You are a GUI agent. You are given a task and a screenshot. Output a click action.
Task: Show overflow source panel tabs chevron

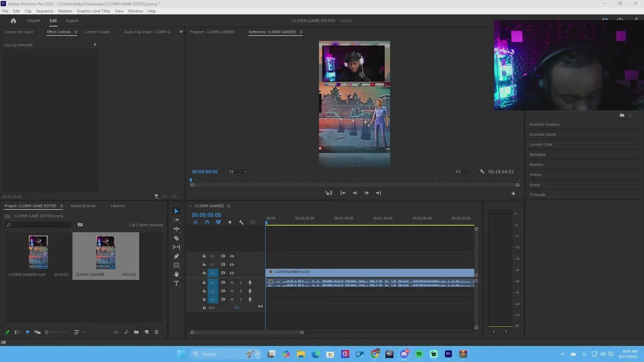tap(181, 32)
